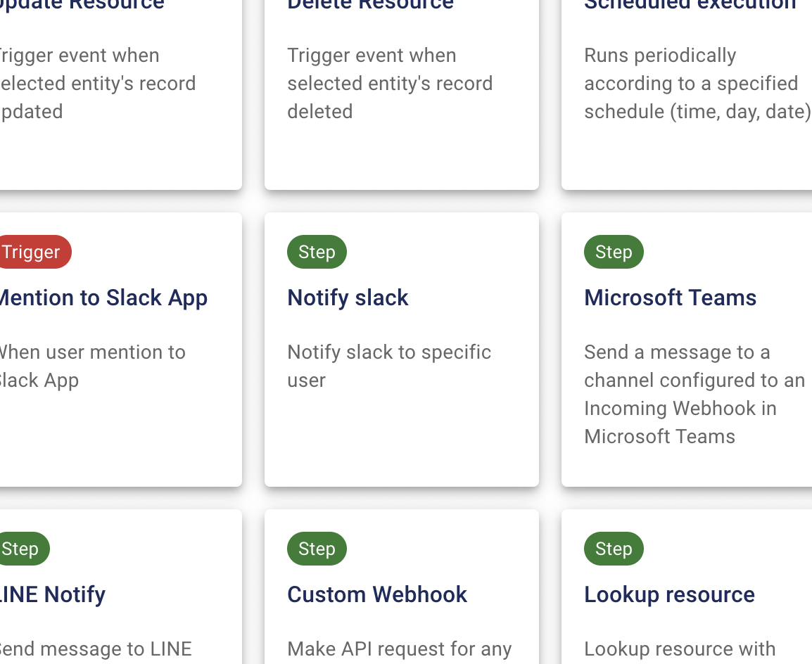
Task: Click 'Notify slack to specific user' description
Action: point(389,366)
